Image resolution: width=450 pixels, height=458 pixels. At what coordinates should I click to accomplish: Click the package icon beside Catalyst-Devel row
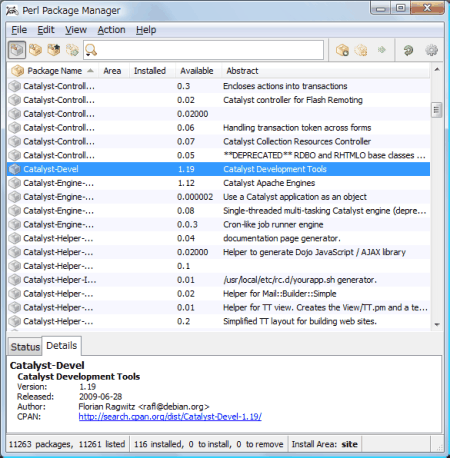(15, 169)
